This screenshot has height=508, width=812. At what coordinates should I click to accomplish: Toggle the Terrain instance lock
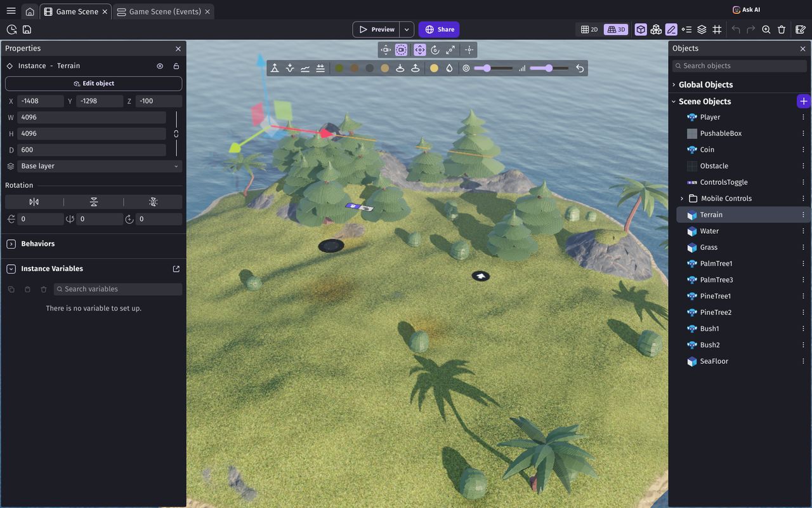(176, 66)
